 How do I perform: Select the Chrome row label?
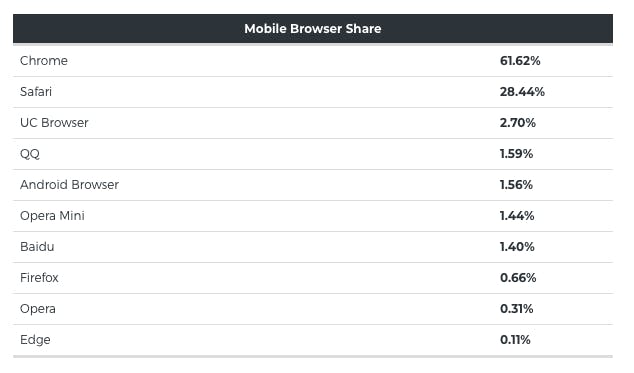click(44, 61)
